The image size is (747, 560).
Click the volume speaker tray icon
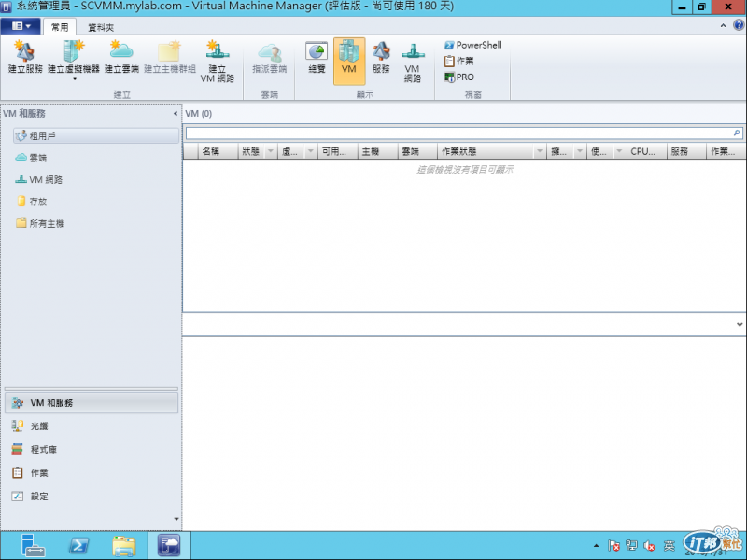point(649,546)
